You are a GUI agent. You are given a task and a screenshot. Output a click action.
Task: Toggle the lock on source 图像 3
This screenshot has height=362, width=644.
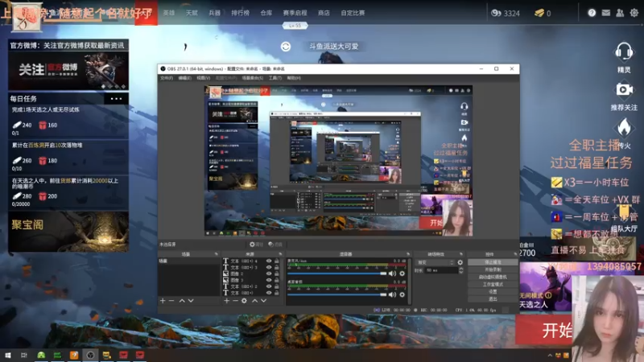276,280
